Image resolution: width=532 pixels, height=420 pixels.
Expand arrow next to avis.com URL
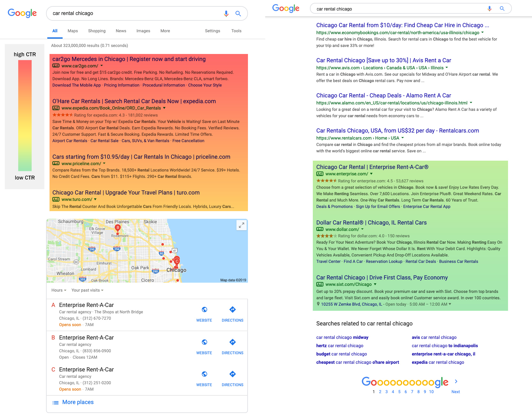coord(447,68)
